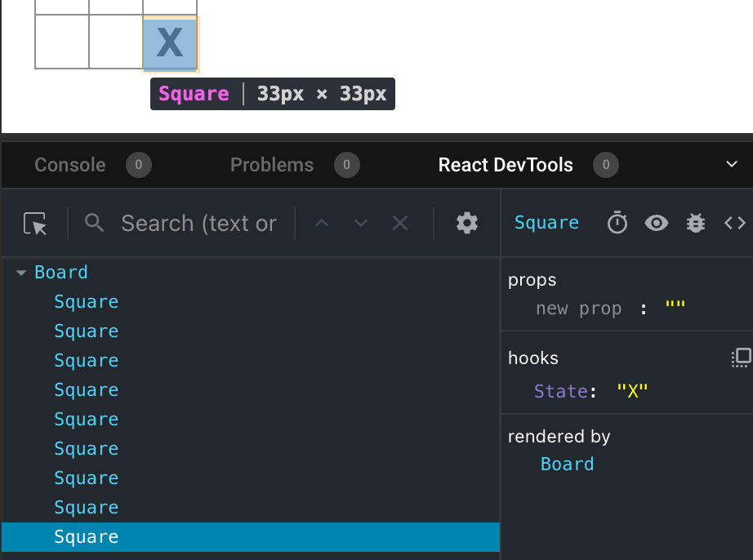Open React DevTools settings gear
Screen dimensions: 753x560
[466, 223]
